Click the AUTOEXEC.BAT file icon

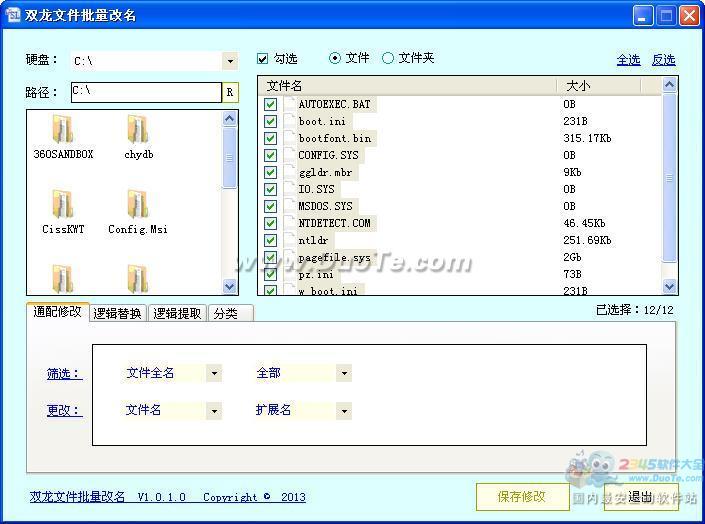(290, 104)
